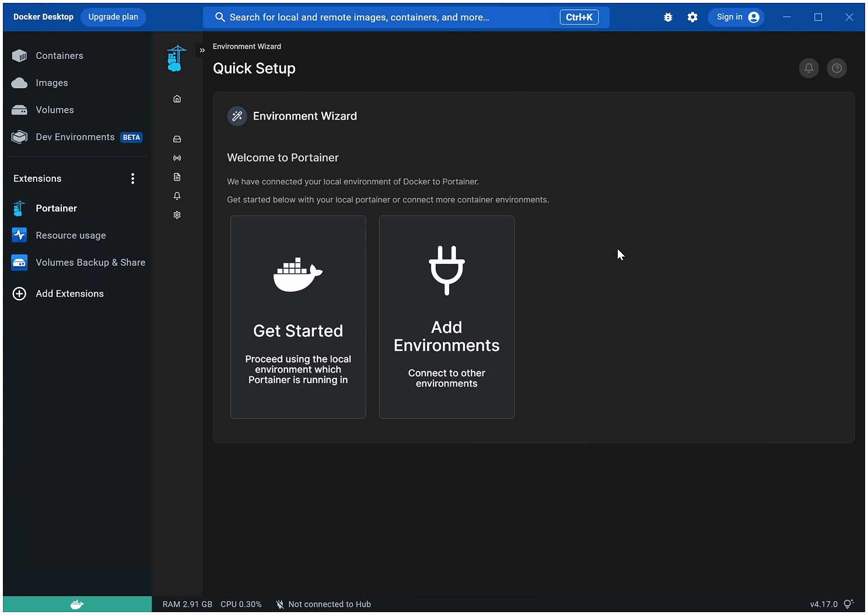868x615 pixels.
Task: Click the RAM 2.91 GB status
Action: coord(187,605)
